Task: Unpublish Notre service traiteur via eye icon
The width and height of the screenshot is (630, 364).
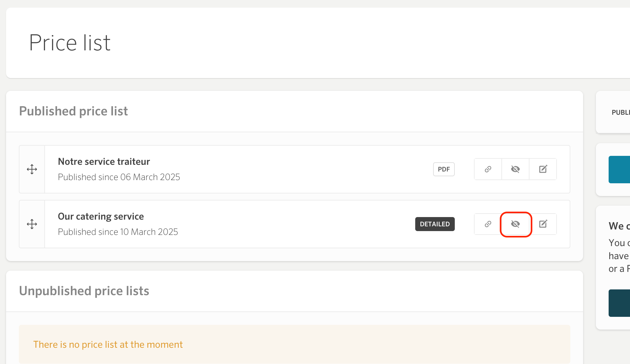Action: 515,169
